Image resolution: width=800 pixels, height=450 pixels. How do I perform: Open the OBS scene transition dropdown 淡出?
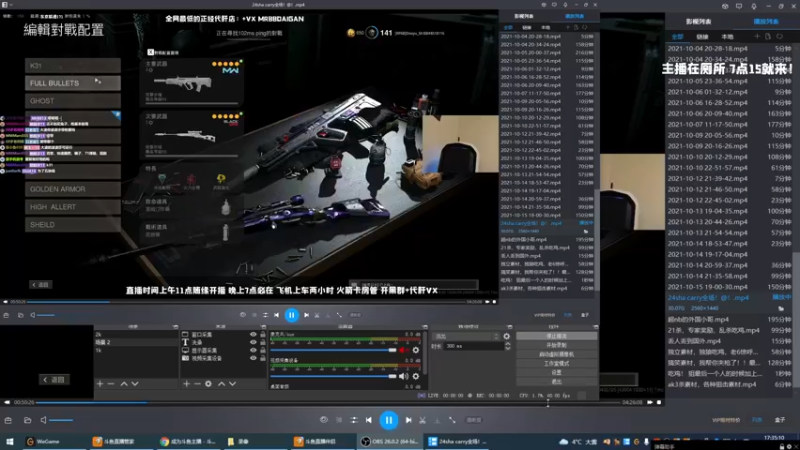[466, 336]
